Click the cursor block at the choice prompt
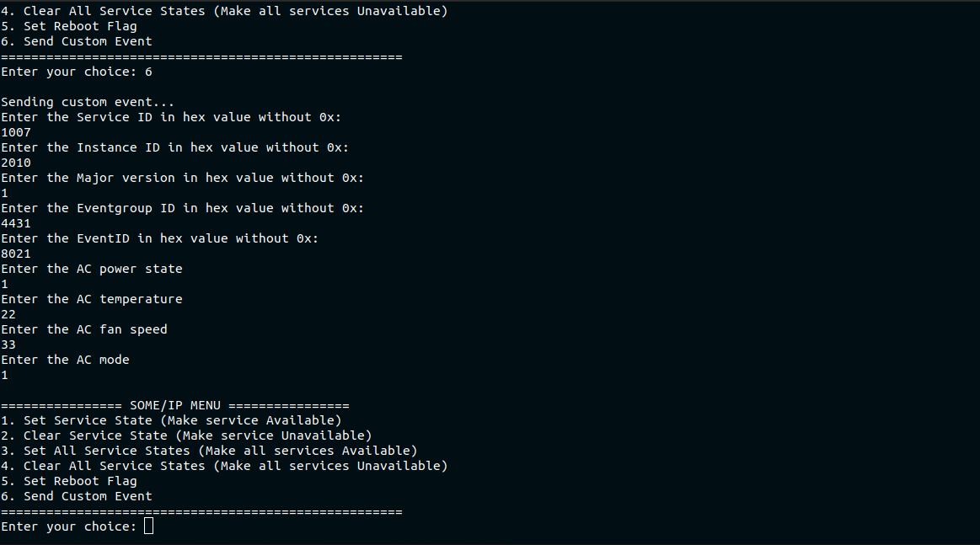Image resolution: width=980 pixels, height=545 pixels. (149, 526)
